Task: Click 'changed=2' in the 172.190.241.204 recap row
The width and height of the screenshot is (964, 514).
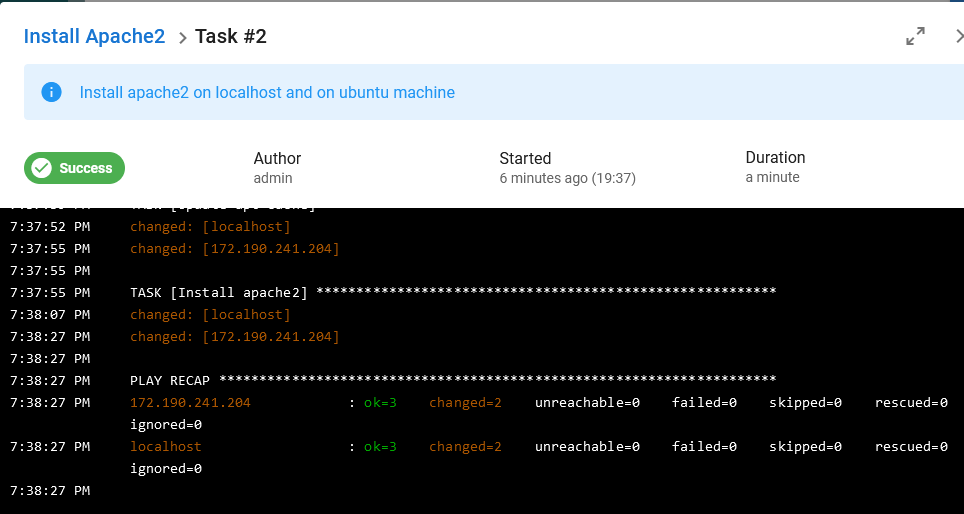Action: (465, 403)
